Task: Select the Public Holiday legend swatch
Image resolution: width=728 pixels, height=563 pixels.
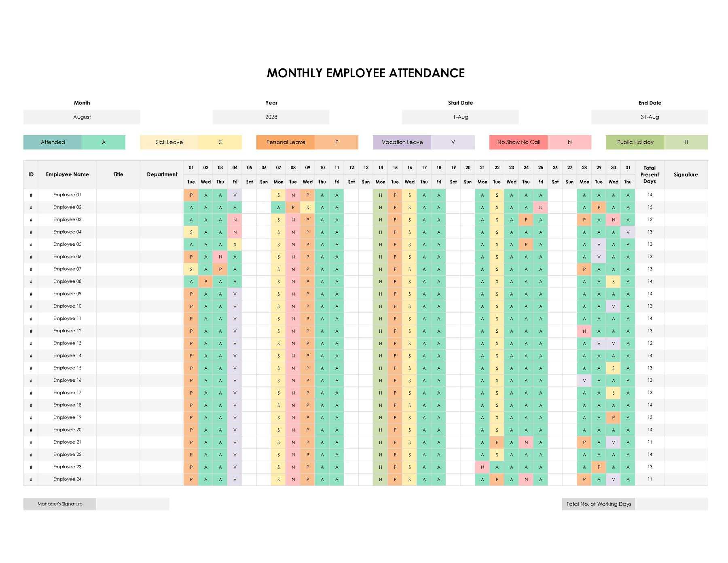Action: coord(635,142)
